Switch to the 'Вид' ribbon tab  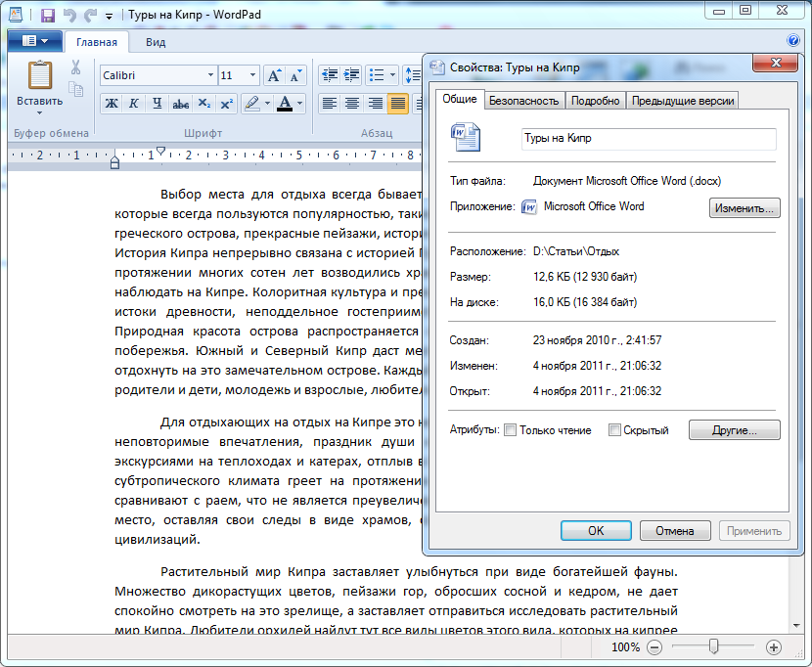tap(156, 42)
